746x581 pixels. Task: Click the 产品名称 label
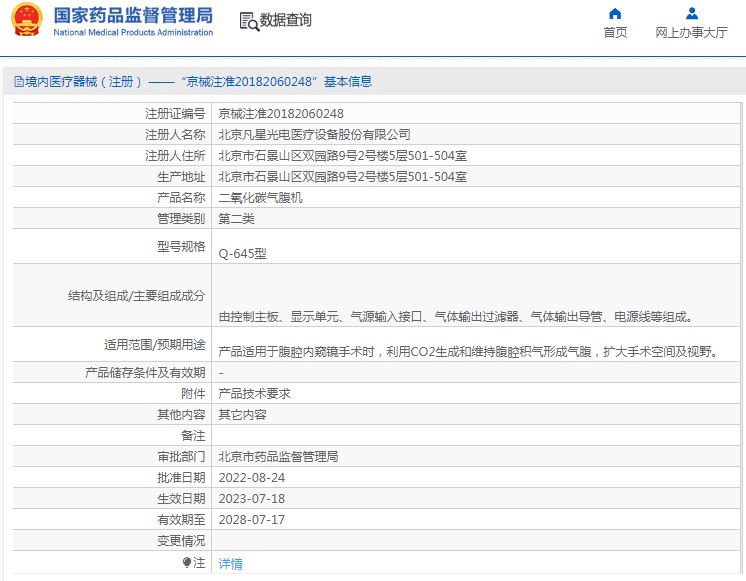(x=181, y=197)
